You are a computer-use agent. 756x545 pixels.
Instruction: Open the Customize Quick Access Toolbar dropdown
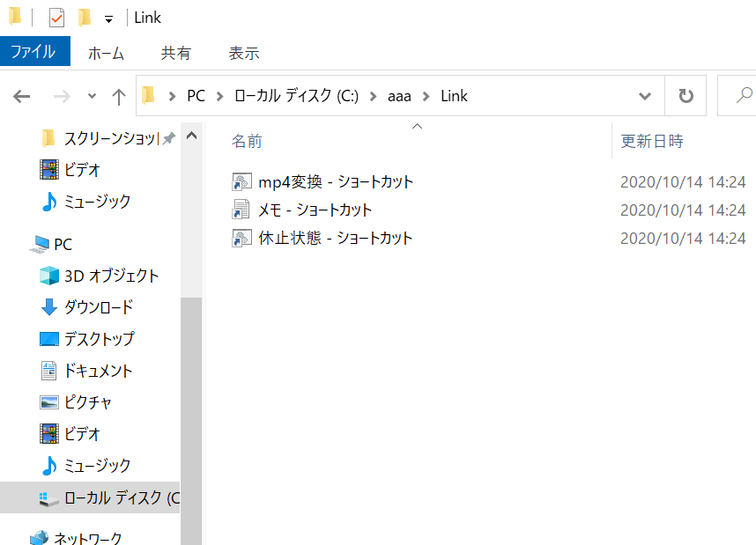pos(109,19)
